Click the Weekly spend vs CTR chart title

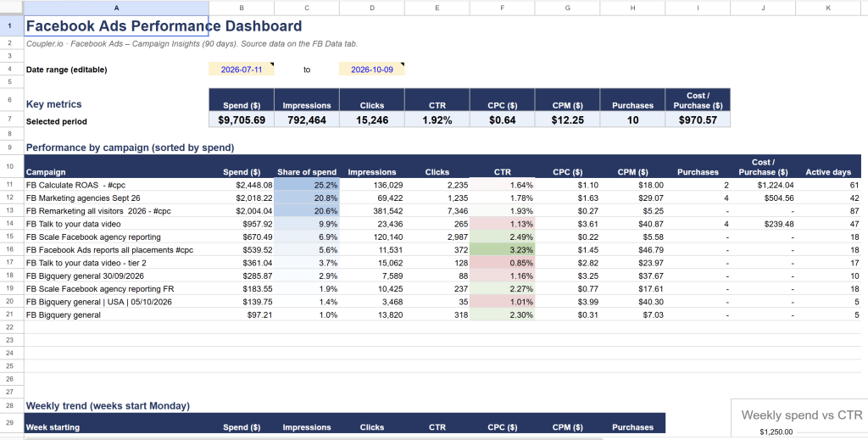(x=802, y=415)
